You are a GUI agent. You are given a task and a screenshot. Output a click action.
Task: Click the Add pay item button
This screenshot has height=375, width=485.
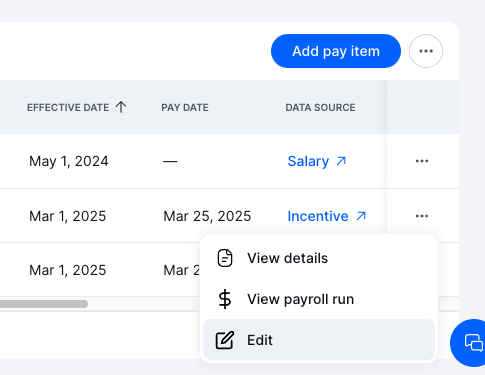[336, 51]
